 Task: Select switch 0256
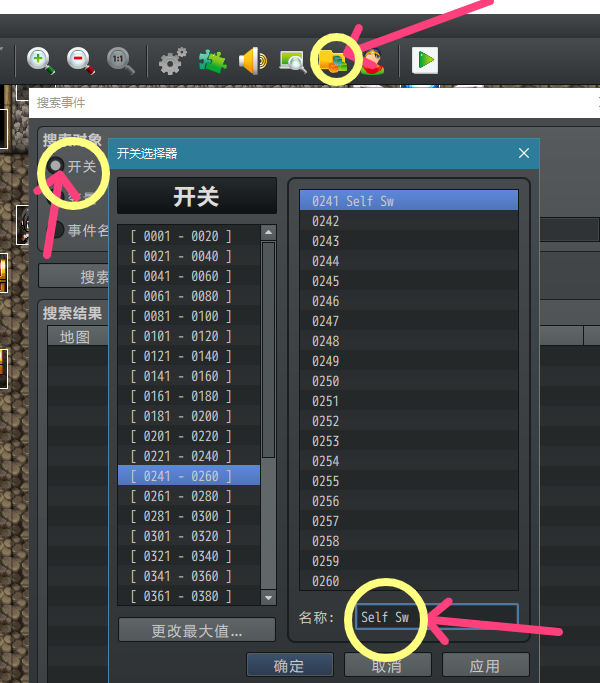[409, 501]
